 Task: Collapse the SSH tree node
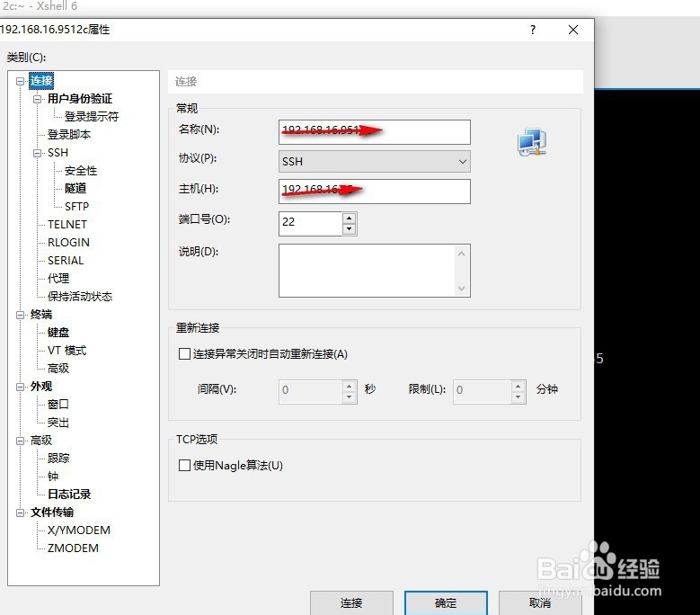(x=38, y=153)
